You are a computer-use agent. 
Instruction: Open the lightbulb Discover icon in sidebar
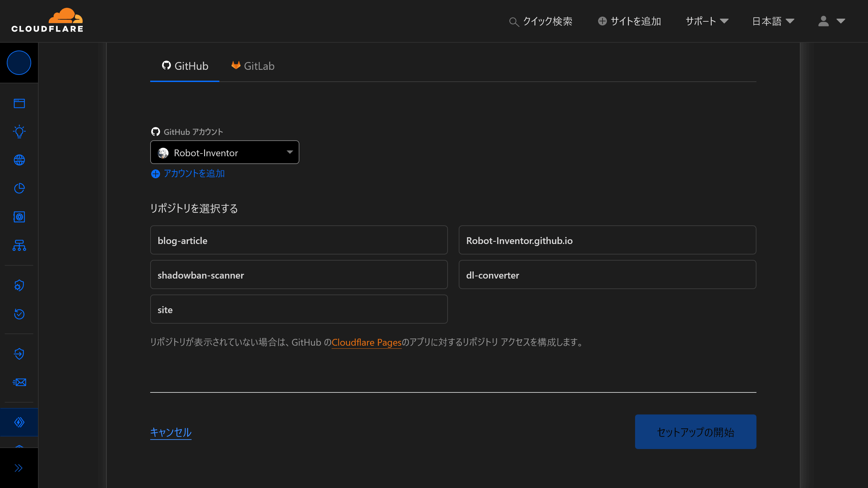pos(19,131)
